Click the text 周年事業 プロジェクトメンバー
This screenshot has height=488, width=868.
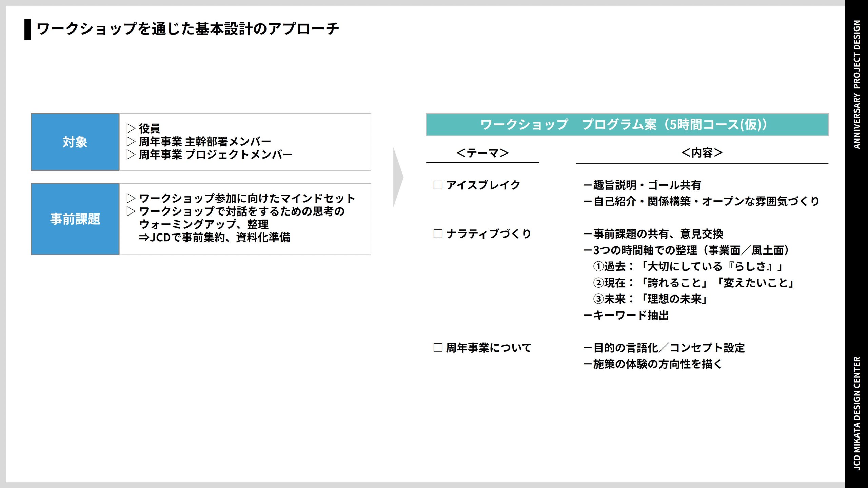[x=216, y=155]
